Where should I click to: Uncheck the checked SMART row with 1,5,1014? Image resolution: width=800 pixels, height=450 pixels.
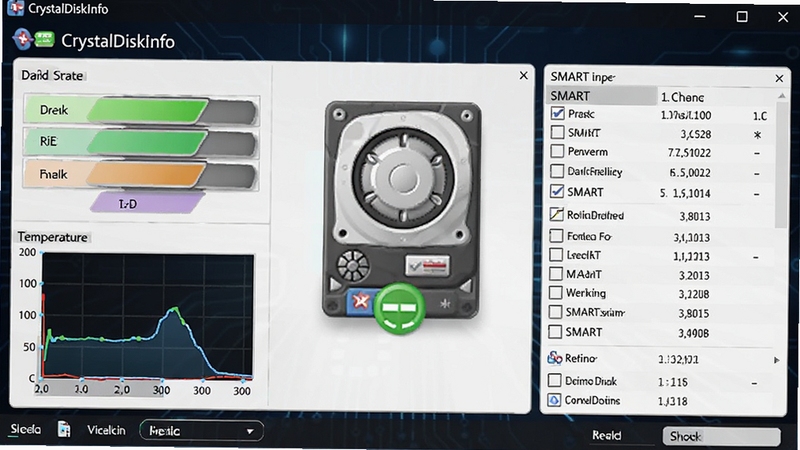(x=557, y=191)
